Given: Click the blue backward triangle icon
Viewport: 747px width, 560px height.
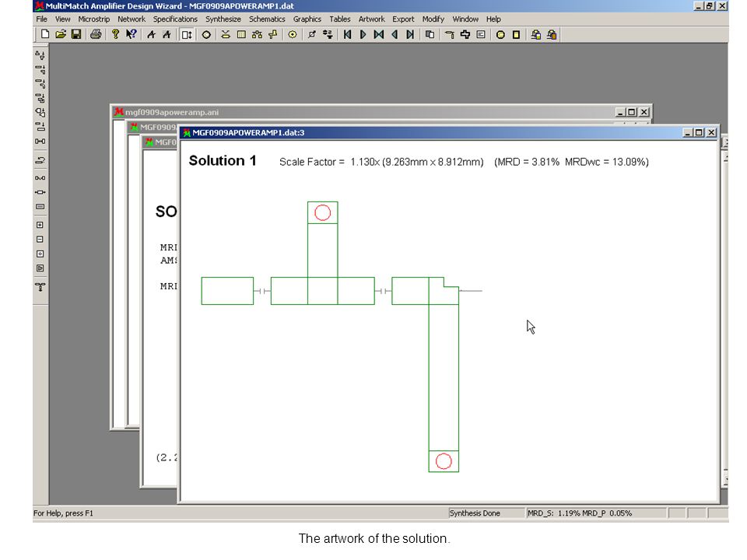Looking at the screenshot, I should 395,34.
